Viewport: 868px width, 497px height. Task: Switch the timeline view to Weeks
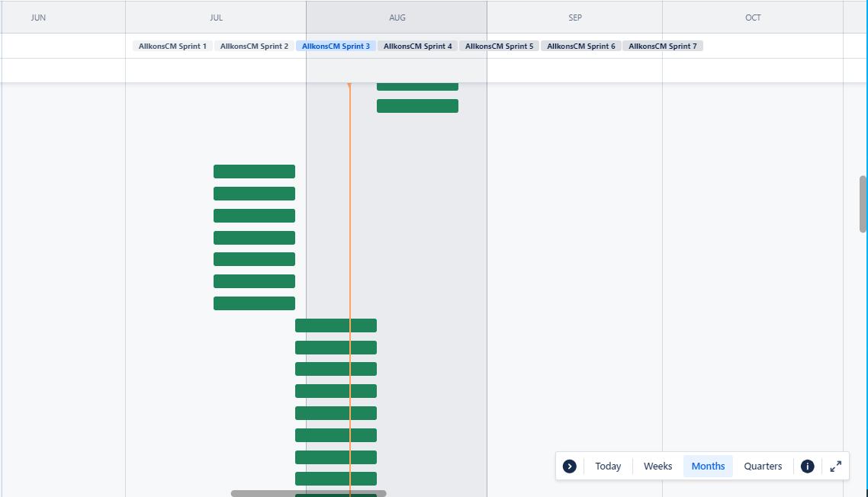(x=657, y=466)
